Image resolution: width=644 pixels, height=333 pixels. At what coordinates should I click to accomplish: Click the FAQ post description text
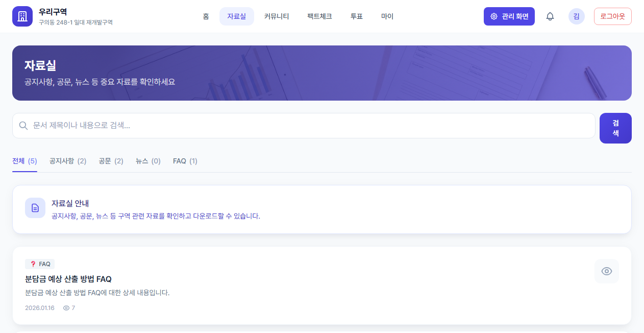coord(97,293)
